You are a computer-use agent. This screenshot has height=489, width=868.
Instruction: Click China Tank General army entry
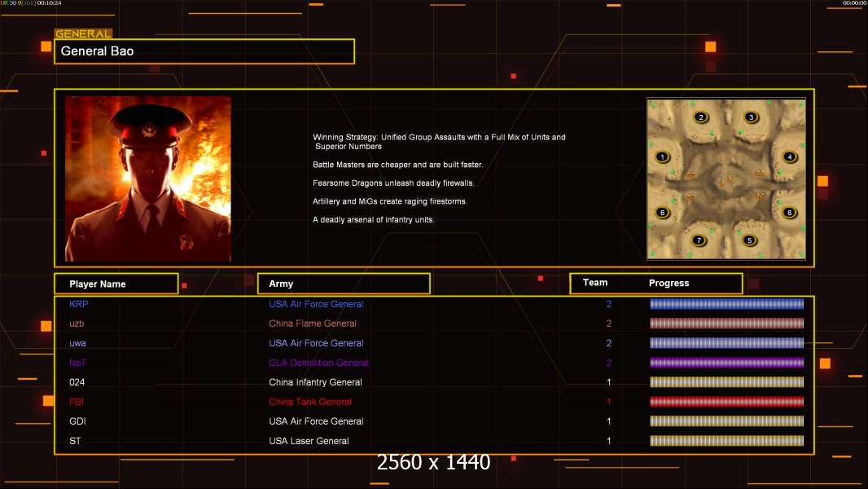click(310, 402)
